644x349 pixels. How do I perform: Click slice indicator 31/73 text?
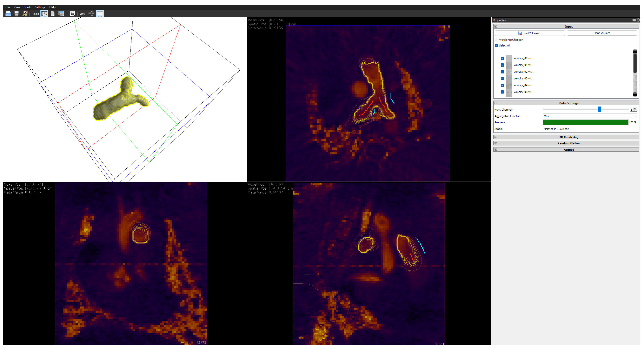[201, 343]
